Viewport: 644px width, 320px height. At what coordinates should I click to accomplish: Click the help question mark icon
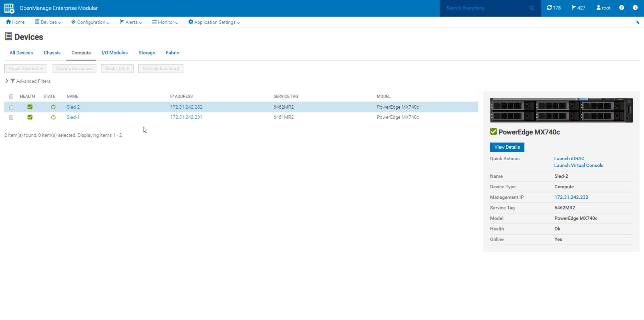coord(621,8)
